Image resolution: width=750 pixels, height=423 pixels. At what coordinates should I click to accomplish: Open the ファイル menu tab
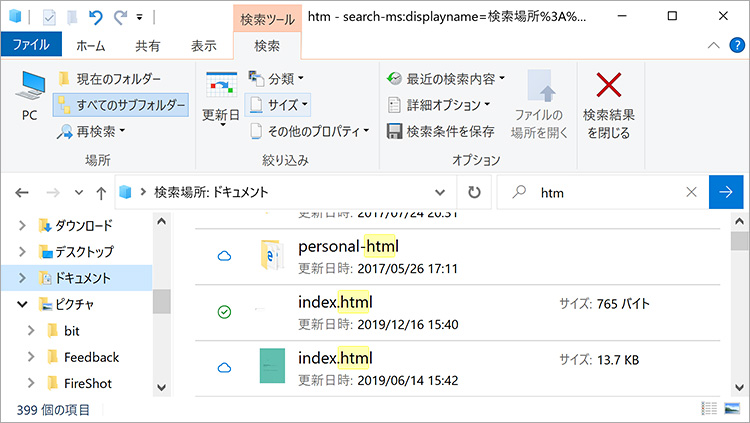[30, 45]
